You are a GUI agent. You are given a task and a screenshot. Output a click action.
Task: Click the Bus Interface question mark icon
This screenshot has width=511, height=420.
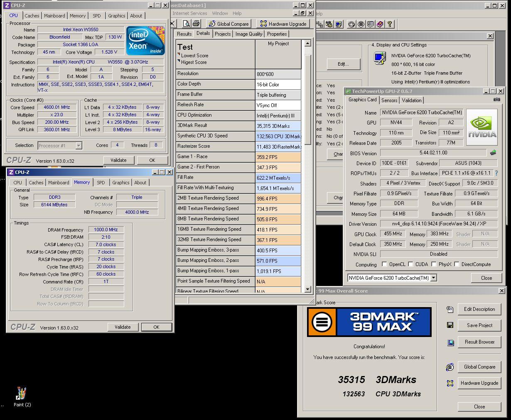pos(496,173)
